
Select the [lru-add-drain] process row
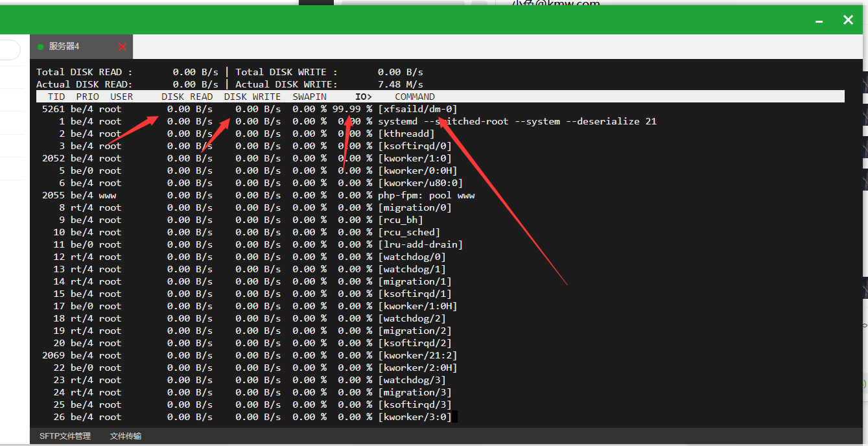tap(441, 244)
